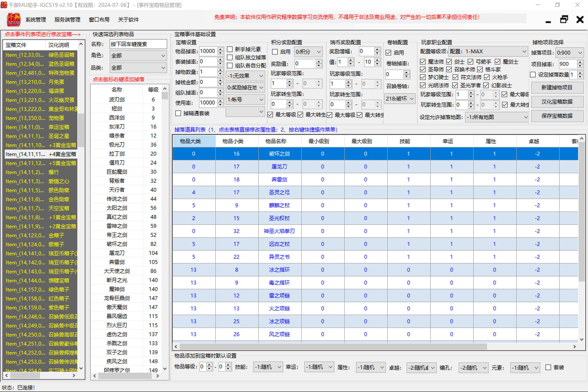Open the 设定允许掉落地图 dropdown
The image size is (588, 392).
496,117
